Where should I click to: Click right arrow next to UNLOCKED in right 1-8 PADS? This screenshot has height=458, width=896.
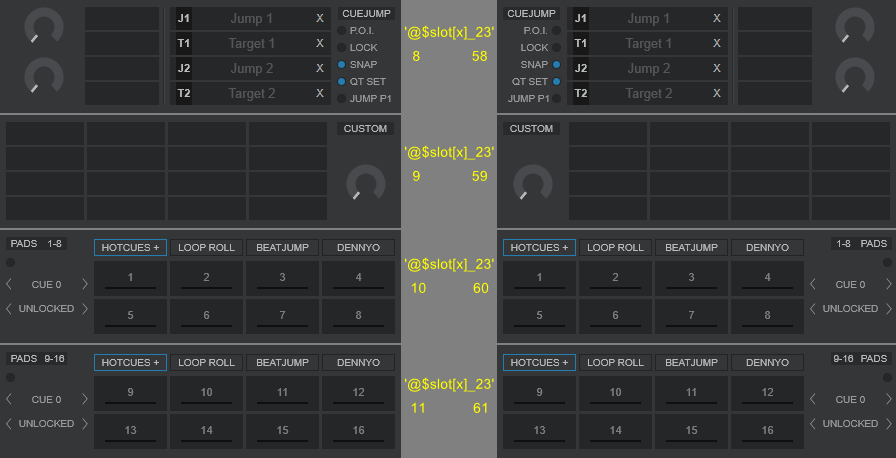pyautogui.click(x=887, y=309)
